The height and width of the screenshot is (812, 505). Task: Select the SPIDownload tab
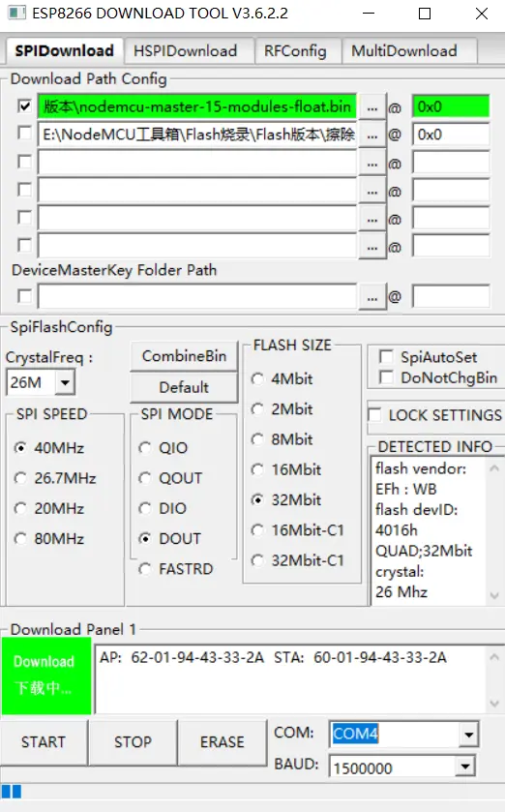(x=64, y=50)
